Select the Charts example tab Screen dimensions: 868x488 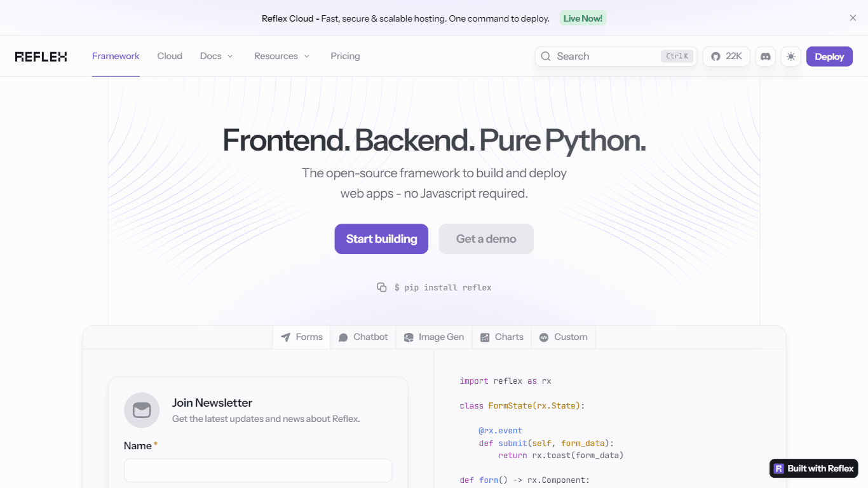pyautogui.click(x=502, y=337)
